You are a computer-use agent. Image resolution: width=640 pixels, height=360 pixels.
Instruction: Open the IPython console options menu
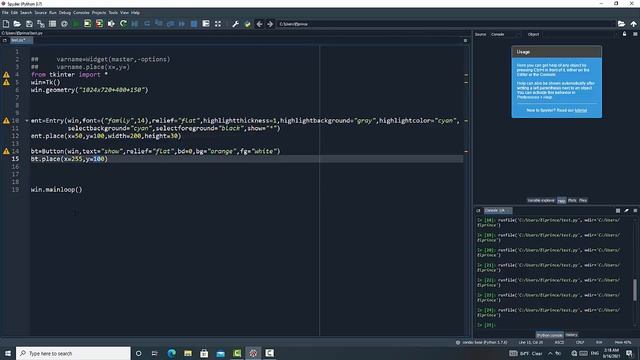click(635, 211)
